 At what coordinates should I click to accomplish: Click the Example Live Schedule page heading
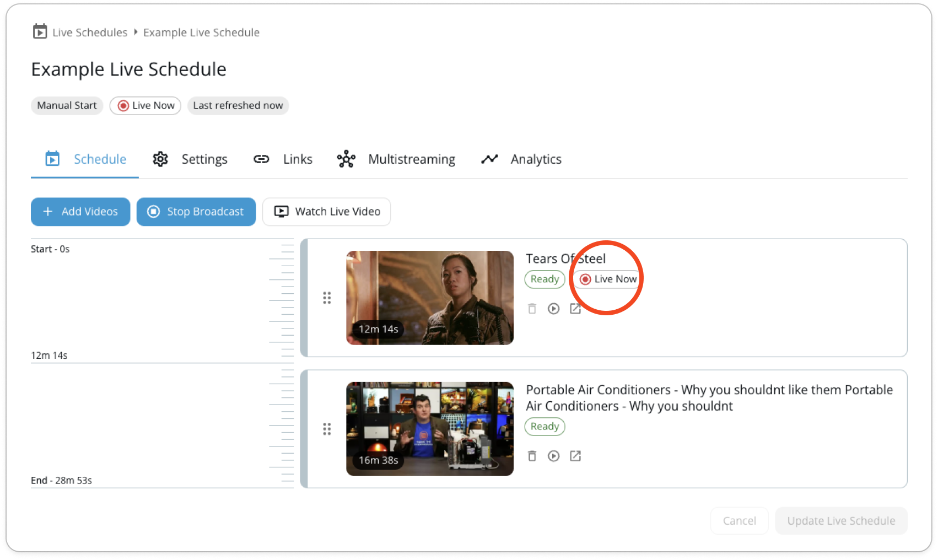pos(129,69)
